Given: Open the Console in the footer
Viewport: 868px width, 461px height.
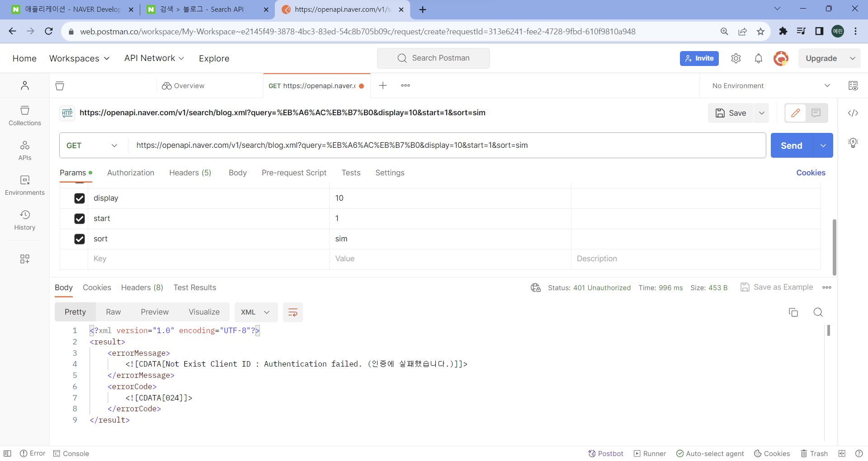Looking at the screenshot, I should 71,453.
